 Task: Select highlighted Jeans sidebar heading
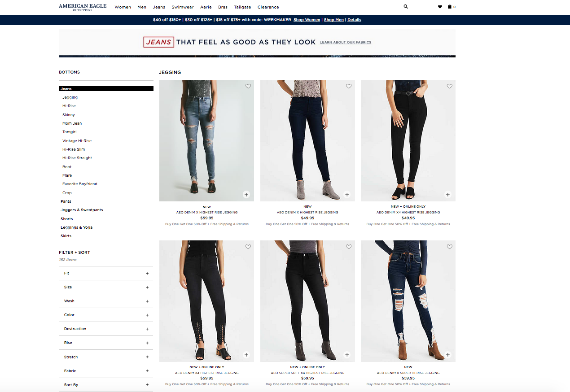pyautogui.click(x=106, y=89)
